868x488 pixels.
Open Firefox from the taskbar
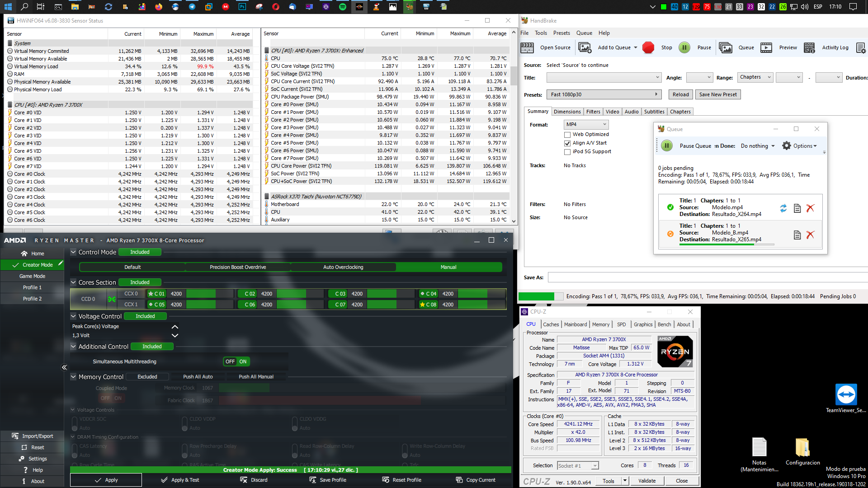click(158, 7)
